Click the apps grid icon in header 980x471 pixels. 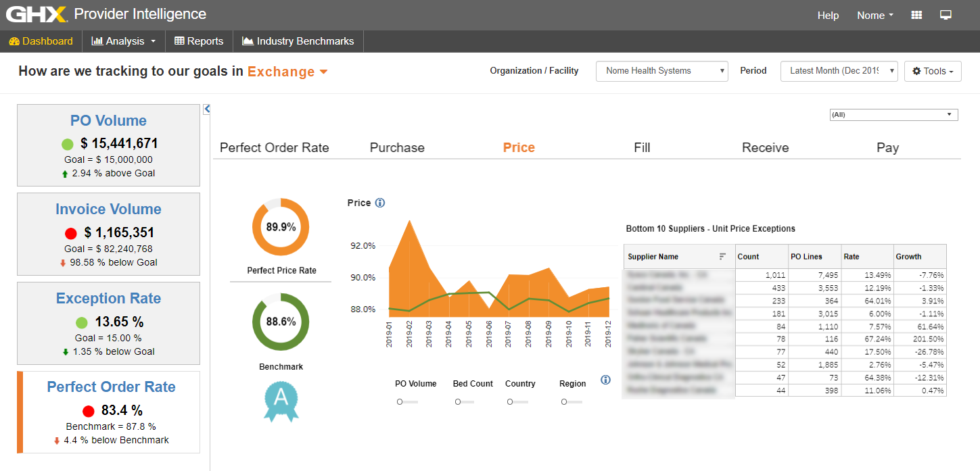pyautogui.click(x=916, y=15)
